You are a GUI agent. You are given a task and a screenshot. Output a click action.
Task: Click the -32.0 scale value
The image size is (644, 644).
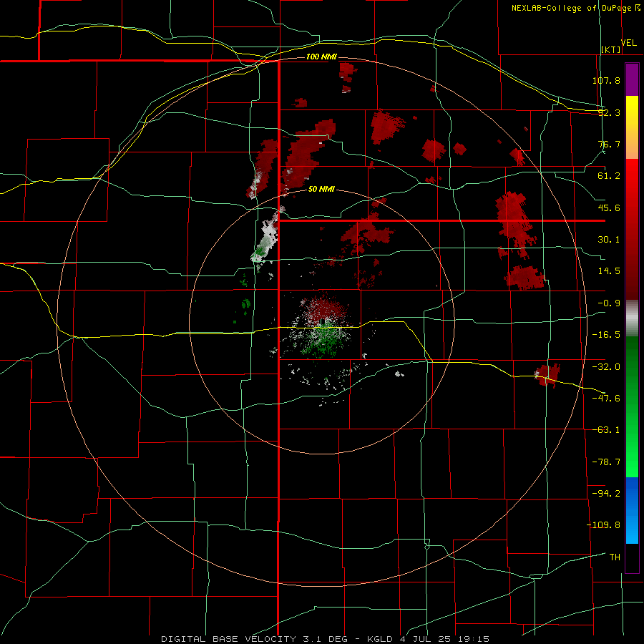tap(606, 367)
